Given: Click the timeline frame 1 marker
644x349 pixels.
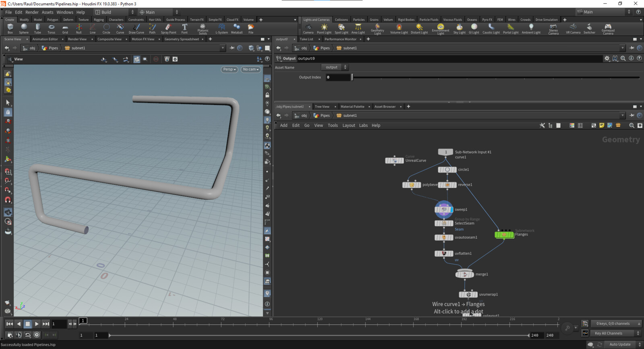Looking at the screenshot, I should [83, 321].
